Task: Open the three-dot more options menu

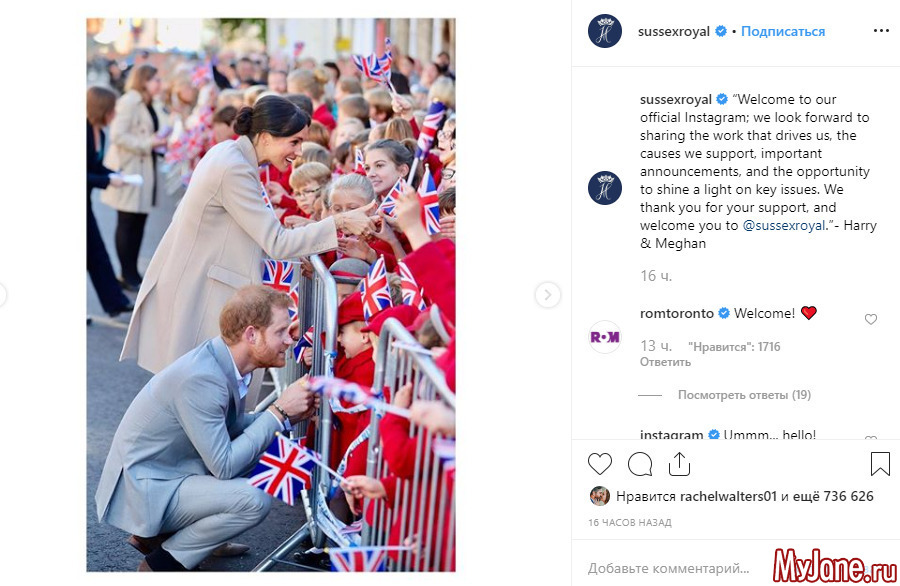Action: click(881, 30)
